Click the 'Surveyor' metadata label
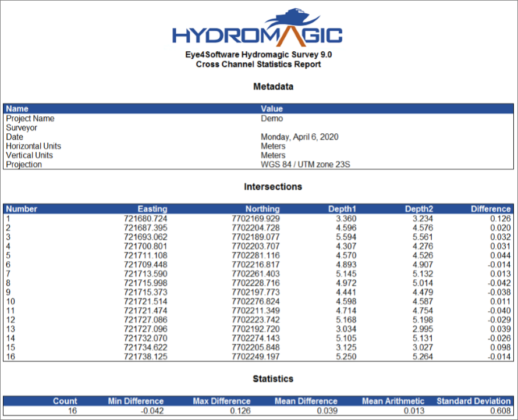 click(x=22, y=127)
